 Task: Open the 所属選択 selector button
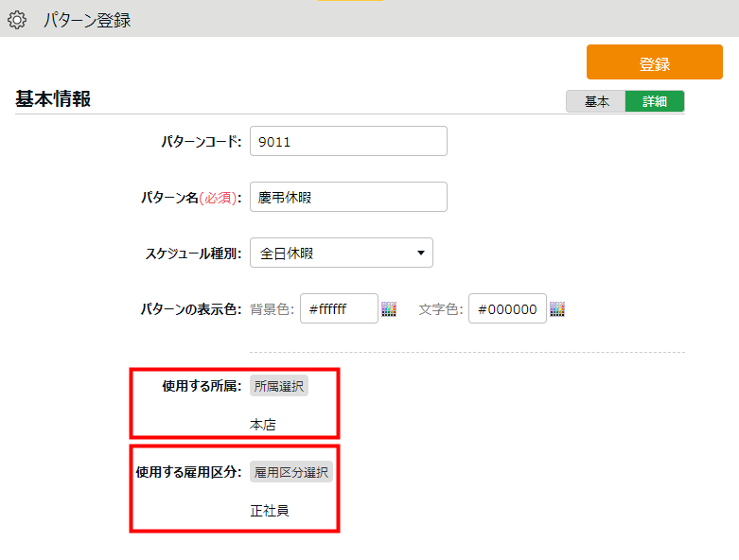279,386
